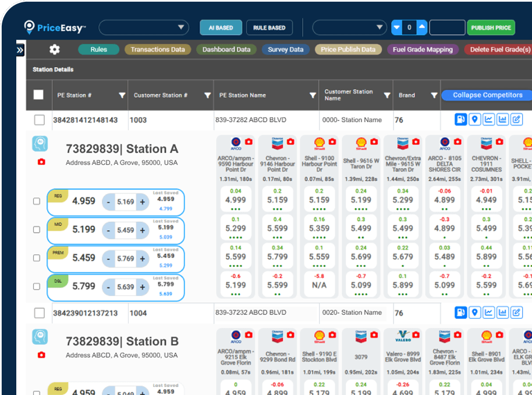The height and width of the screenshot is (395, 532).
Task: Open the PE Station # column filter
Action: tap(122, 96)
